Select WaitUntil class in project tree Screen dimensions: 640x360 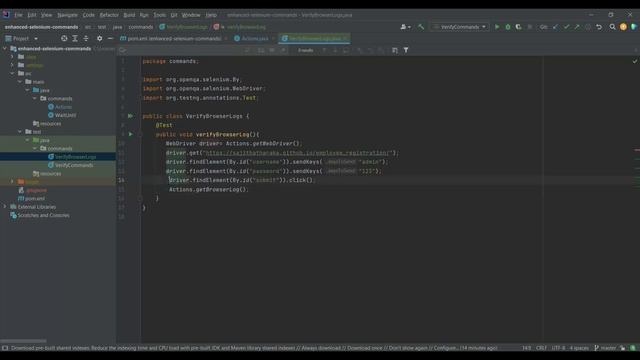(x=65, y=115)
